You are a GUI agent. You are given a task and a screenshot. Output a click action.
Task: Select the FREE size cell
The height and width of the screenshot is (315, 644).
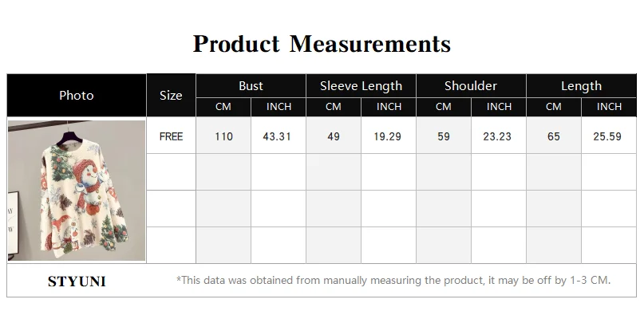pyautogui.click(x=172, y=136)
